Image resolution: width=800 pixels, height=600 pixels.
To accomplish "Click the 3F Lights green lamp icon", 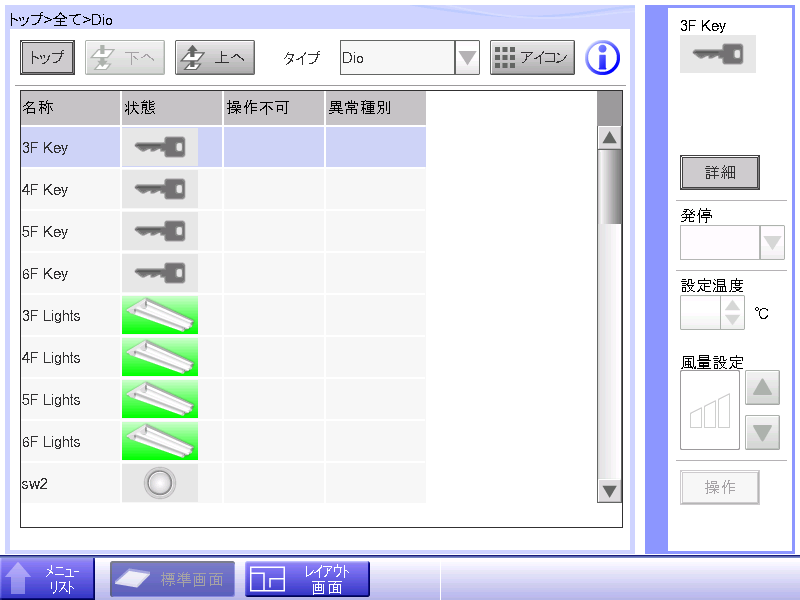I will (160, 315).
